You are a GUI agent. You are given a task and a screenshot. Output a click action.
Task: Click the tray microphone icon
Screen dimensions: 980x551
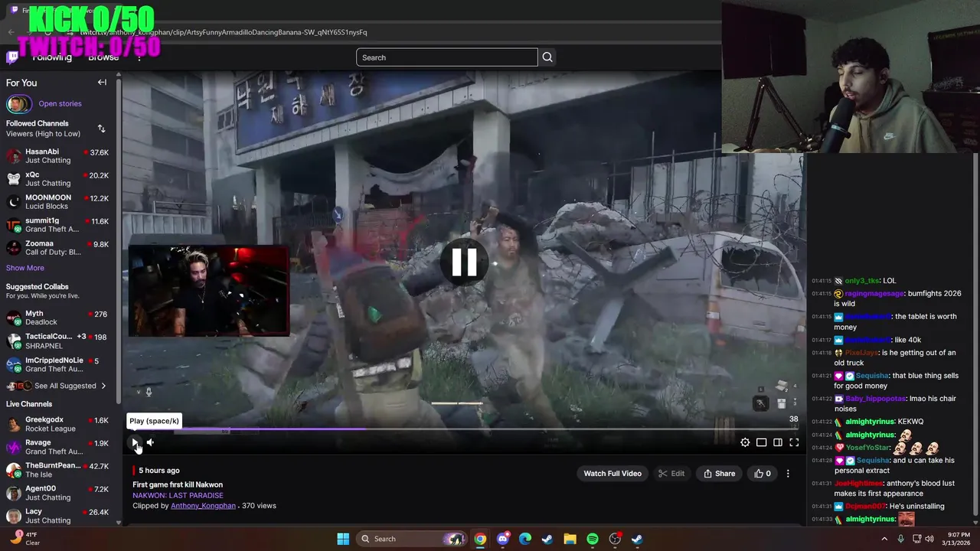pos(900,539)
